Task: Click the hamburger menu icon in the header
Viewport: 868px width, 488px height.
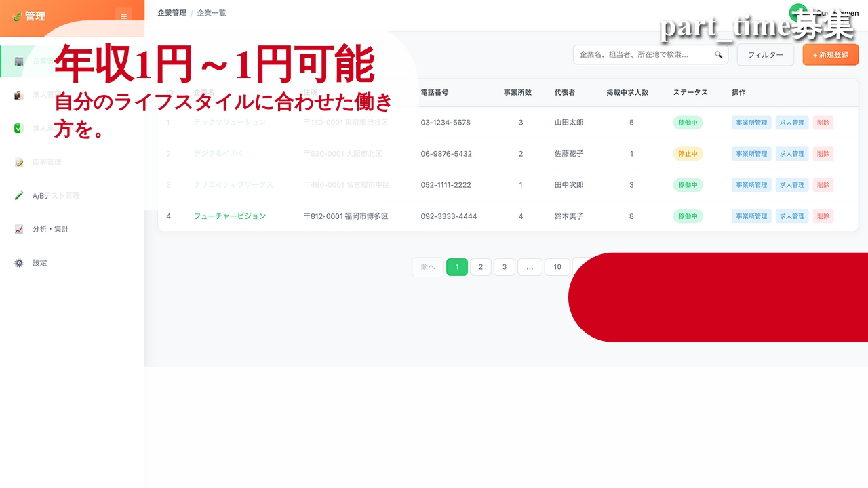Action: tap(123, 17)
